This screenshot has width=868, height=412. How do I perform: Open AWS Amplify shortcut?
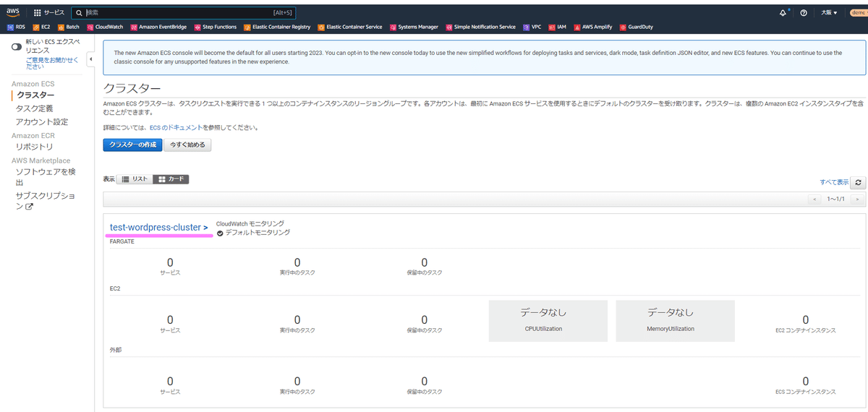pos(592,27)
